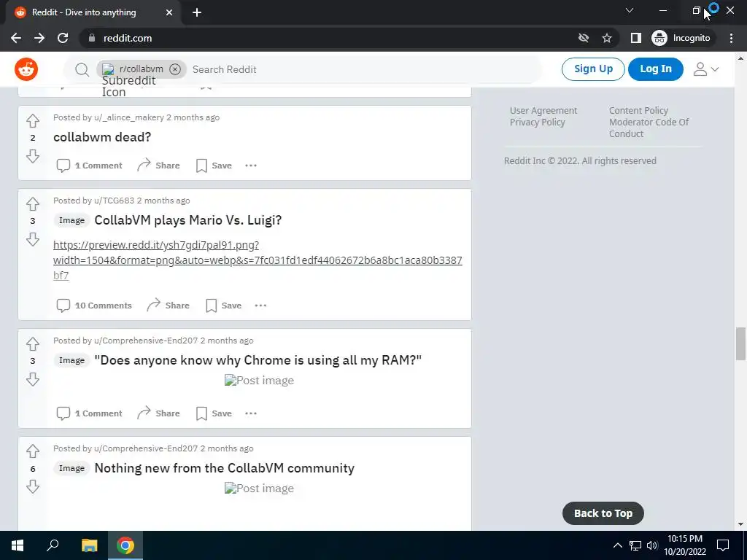Share the 'collabwm dead?' post
Image resolution: width=747 pixels, height=560 pixels.
(x=158, y=166)
